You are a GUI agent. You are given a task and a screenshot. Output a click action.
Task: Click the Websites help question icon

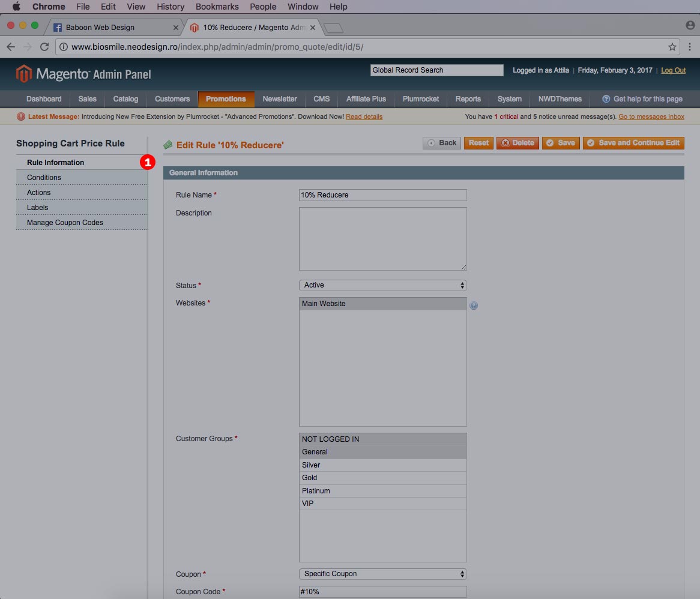(x=474, y=306)
